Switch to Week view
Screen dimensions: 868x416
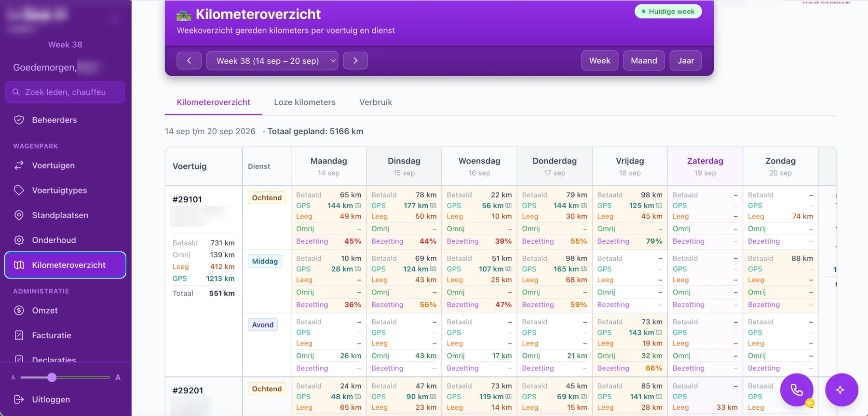[x=600, y=61]
